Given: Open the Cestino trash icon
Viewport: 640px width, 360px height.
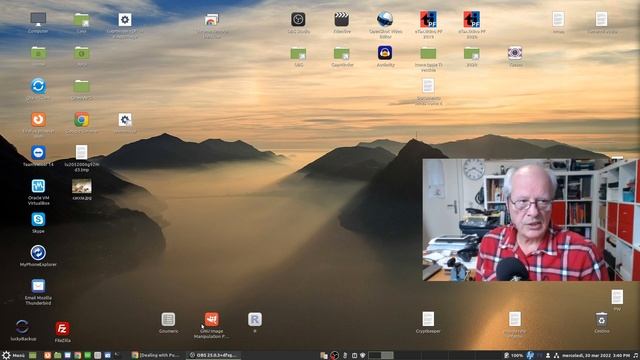Looking at the screenshot, I should click(602, 320).
